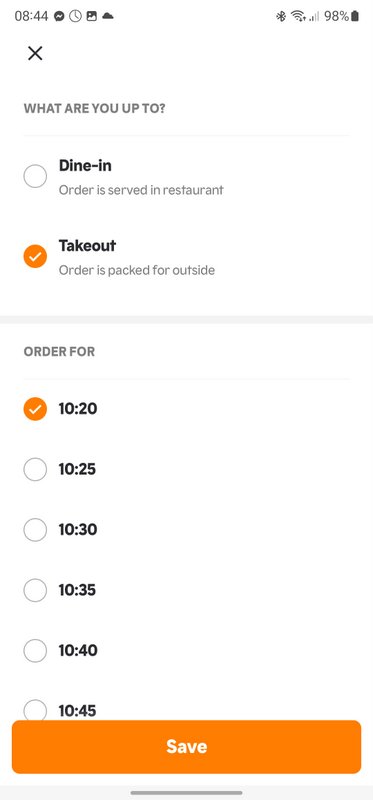Tap the "Order is packed for outside" description
This screenshot has width=373, height=800.
[x=137, y=270]
